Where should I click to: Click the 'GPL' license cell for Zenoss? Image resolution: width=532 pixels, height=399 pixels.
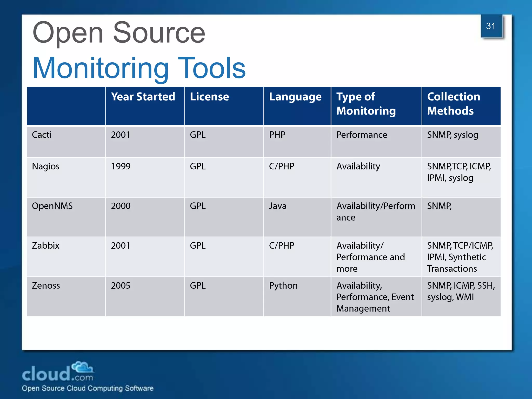[224, 297]
